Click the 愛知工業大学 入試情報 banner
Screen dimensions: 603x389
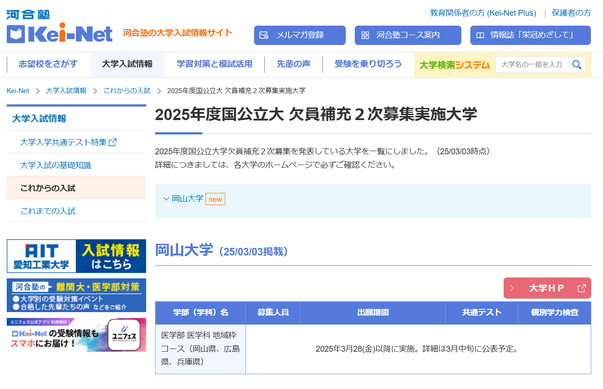76,256
